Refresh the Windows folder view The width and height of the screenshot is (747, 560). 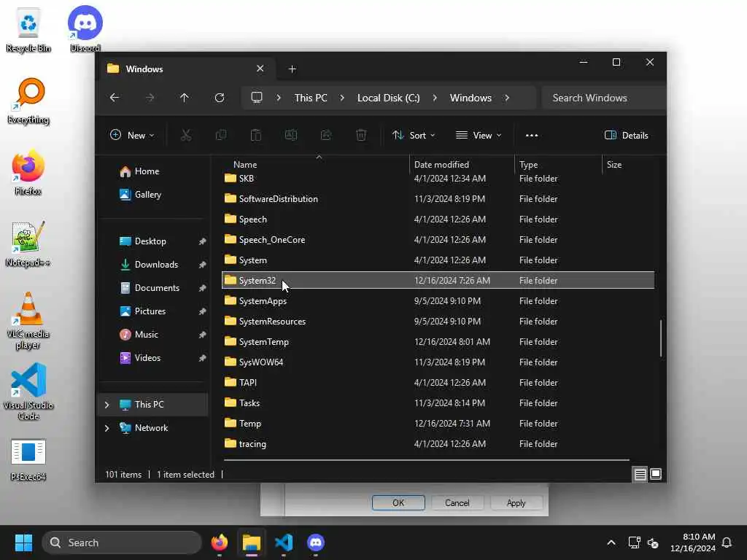[x=220, y=98]
